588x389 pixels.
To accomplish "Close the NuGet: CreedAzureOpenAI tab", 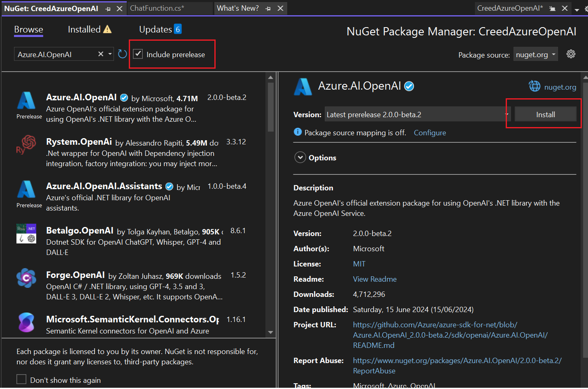I will (119, 9).
